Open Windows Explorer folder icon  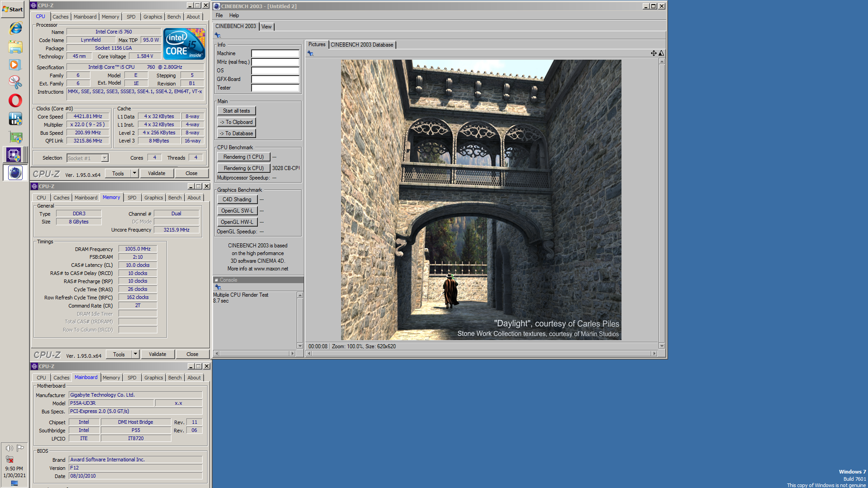[x=15, y=47]
